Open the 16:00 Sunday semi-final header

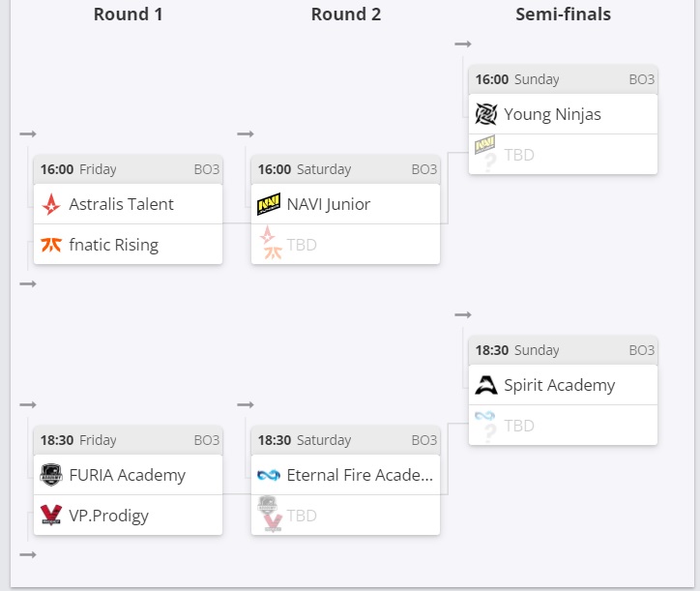[563, 79]
